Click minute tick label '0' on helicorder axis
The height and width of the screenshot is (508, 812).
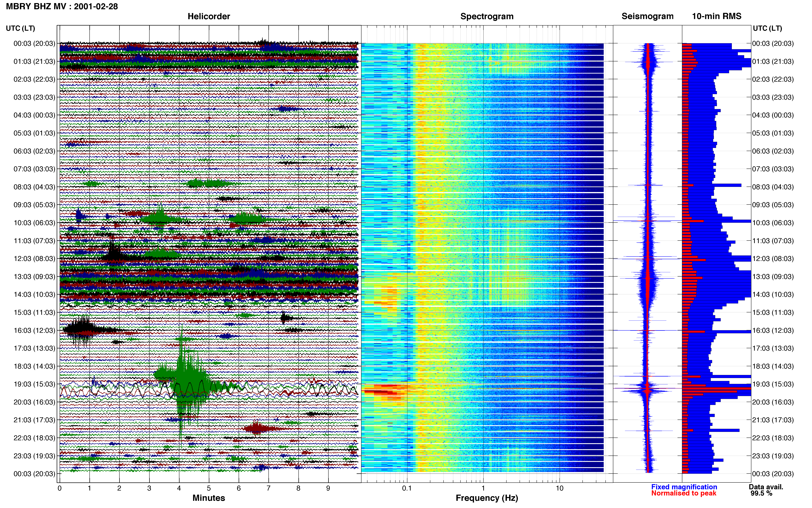click(59, 488)
